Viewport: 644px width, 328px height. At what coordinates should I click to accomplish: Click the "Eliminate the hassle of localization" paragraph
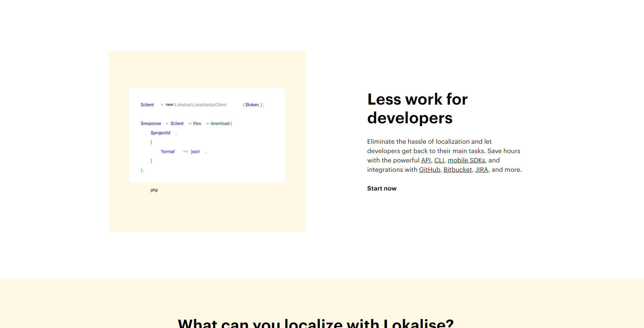coord(444,156)
